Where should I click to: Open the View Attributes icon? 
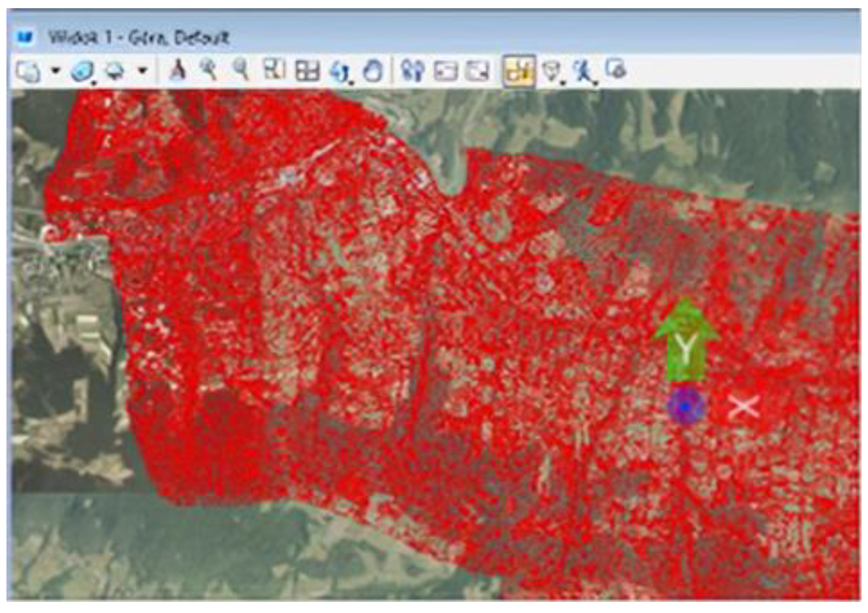click(28, 71)
